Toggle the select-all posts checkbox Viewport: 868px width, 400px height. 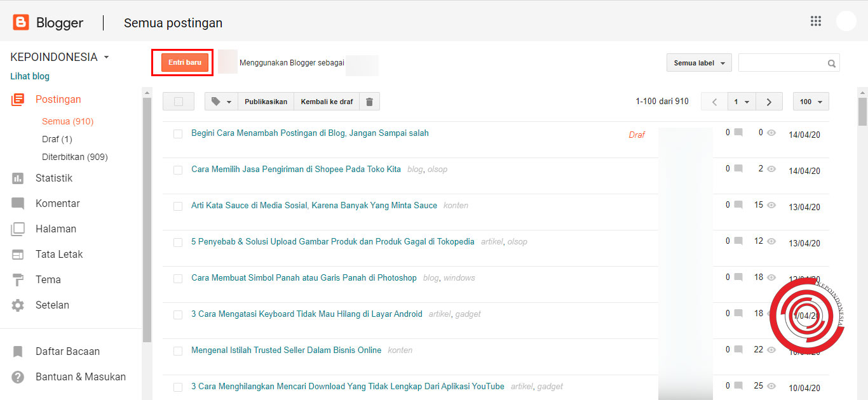pos(178,100)
